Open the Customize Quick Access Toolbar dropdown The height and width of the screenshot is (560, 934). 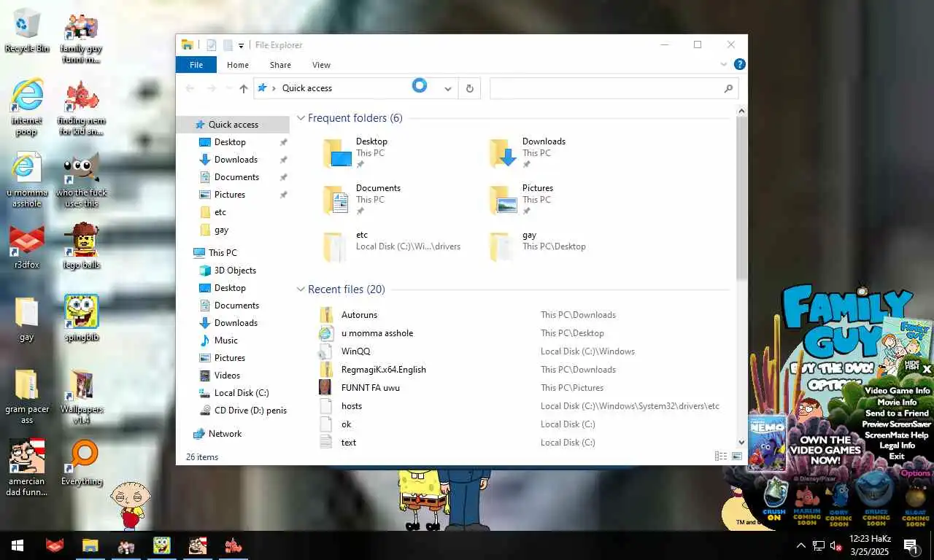tap(242, 45)
